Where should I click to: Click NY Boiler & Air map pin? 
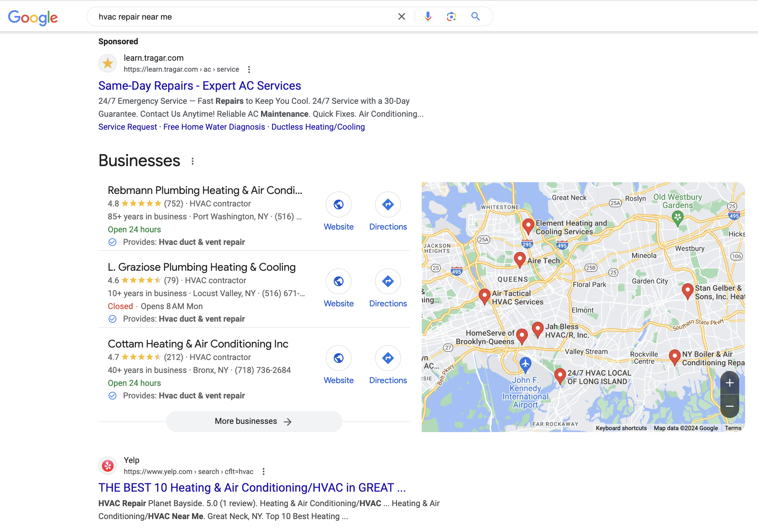coord(675,357)
